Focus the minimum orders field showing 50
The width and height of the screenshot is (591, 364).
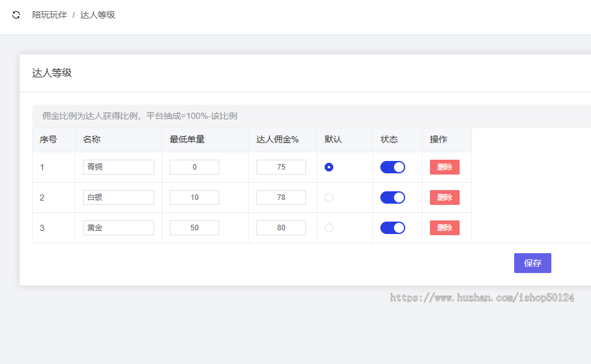coord(194,228)
